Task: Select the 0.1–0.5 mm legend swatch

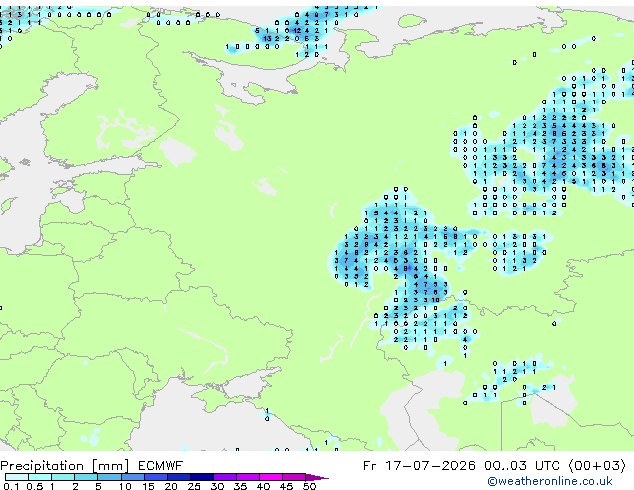Action: [17, 477]
